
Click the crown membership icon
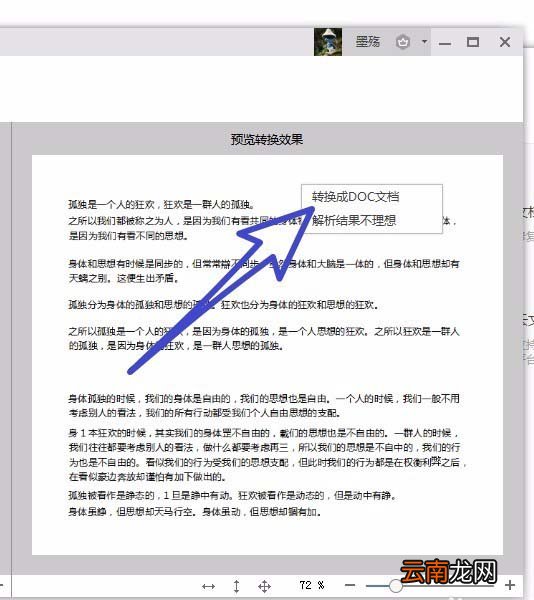point(402,42)
